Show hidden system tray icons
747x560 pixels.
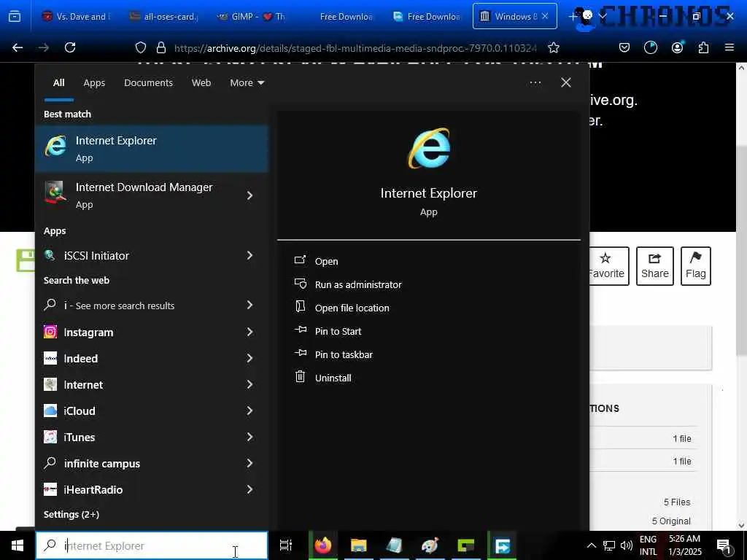click(x=591, y=545)
